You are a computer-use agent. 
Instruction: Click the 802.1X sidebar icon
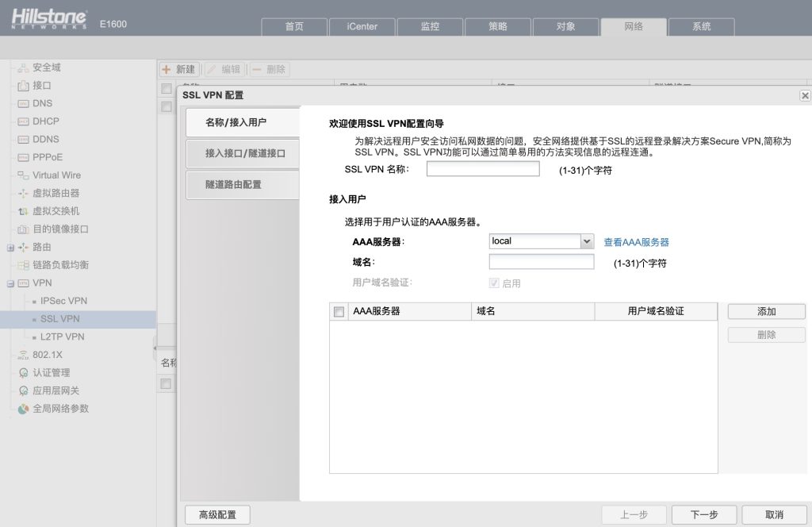pyautogui.click(x=23, y=355)
